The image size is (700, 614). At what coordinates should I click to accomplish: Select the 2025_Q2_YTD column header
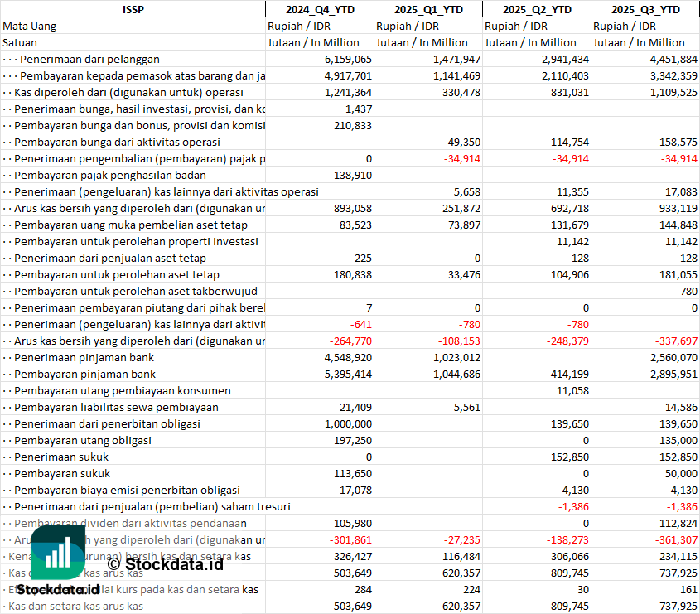537,9
